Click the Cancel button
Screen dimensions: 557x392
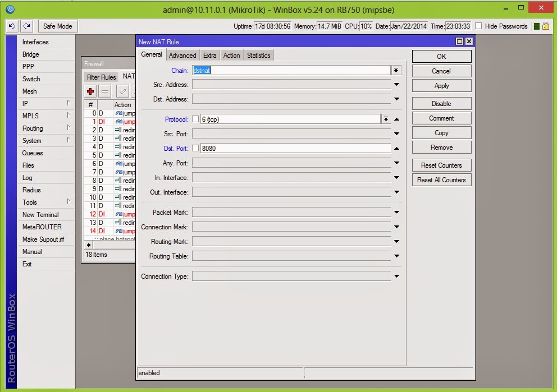click(441, 71)
